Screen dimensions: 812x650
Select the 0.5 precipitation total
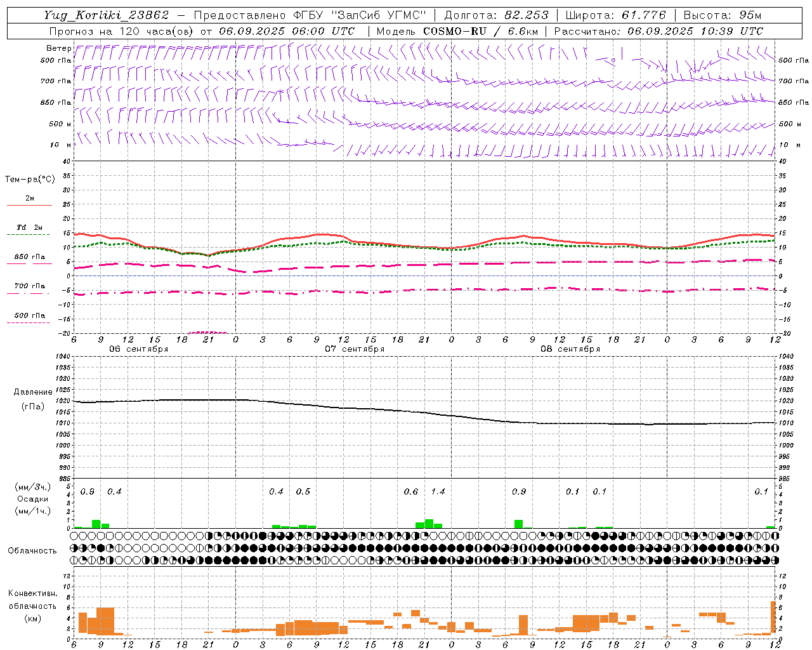[x=303, y=492]
